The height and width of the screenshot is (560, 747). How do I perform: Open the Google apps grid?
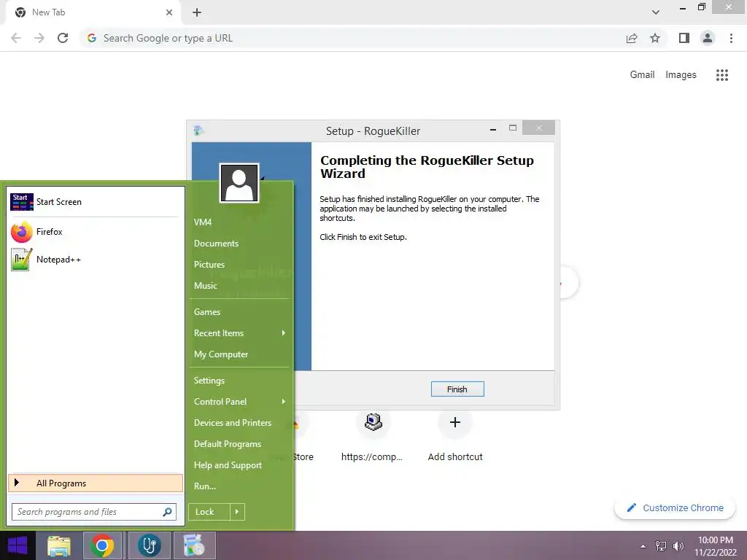[x=722, y=75]
